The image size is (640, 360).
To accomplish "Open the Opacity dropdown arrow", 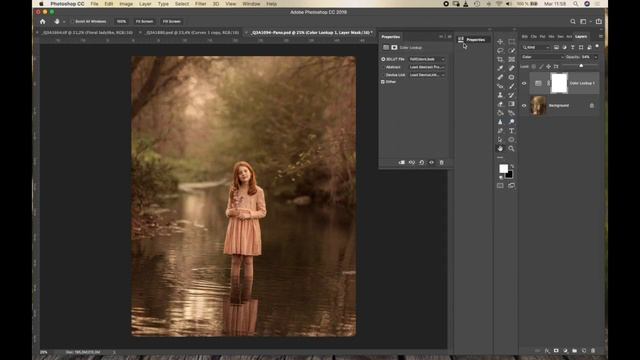I will 596,57.
